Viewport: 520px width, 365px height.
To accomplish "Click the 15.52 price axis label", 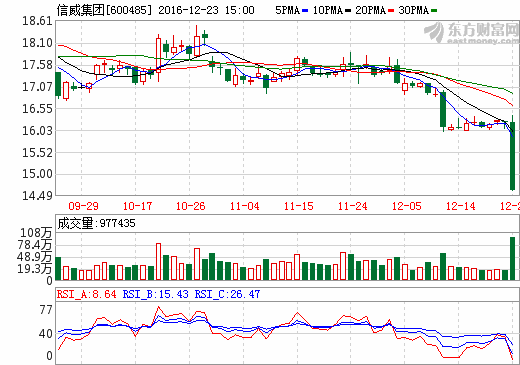I will [x=37, y=153].
